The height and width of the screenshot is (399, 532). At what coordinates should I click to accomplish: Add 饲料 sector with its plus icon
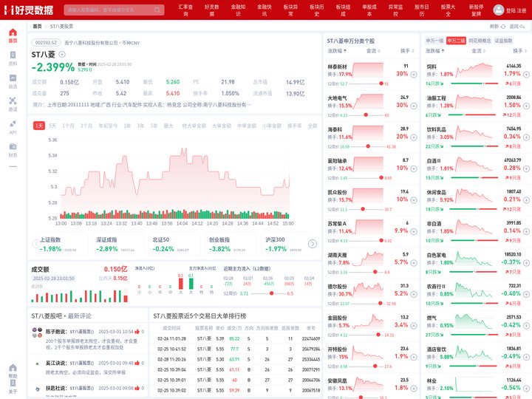point(526,75)
